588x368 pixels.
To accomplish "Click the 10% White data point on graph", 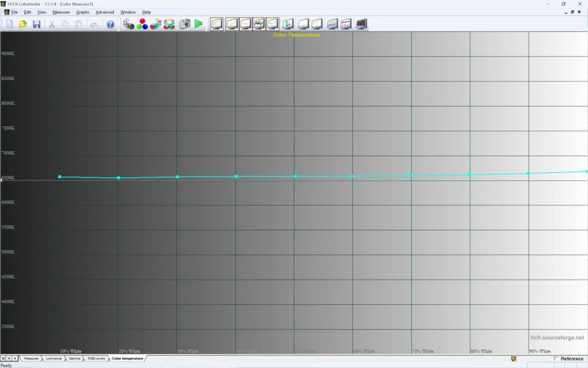I will [59, 177].
